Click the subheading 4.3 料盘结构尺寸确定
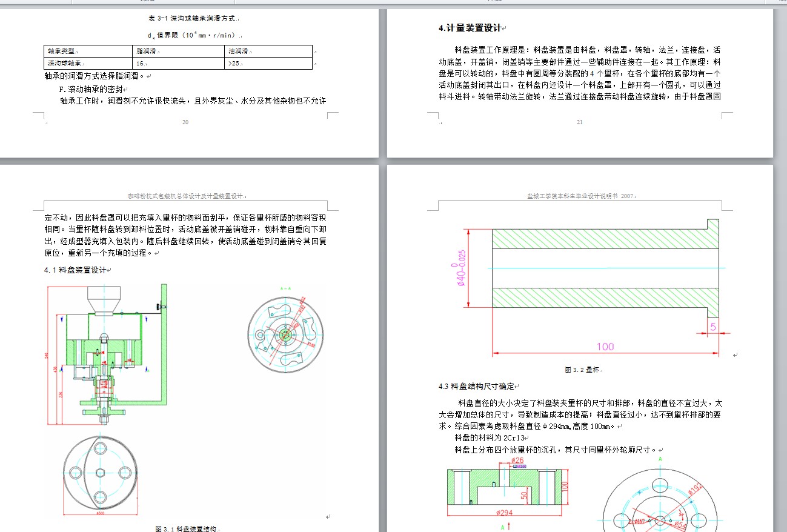787x532 pixels. (x=478, y=386)
